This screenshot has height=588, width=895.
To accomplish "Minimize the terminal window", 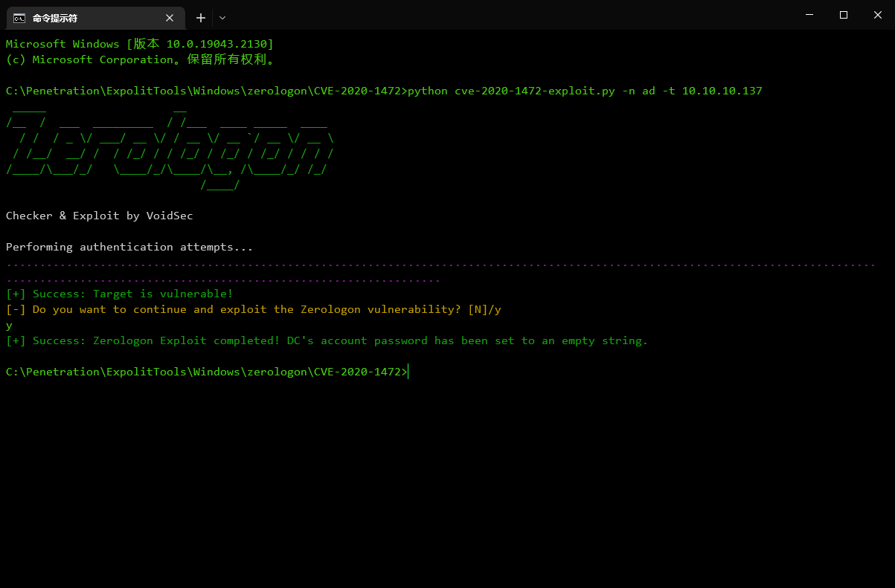I will [809, 15].
